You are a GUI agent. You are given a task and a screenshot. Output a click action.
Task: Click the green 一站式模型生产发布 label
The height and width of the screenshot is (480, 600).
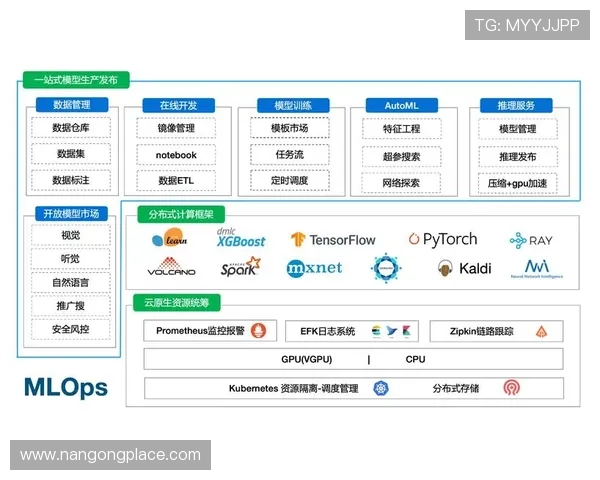(x=76, y=80)
